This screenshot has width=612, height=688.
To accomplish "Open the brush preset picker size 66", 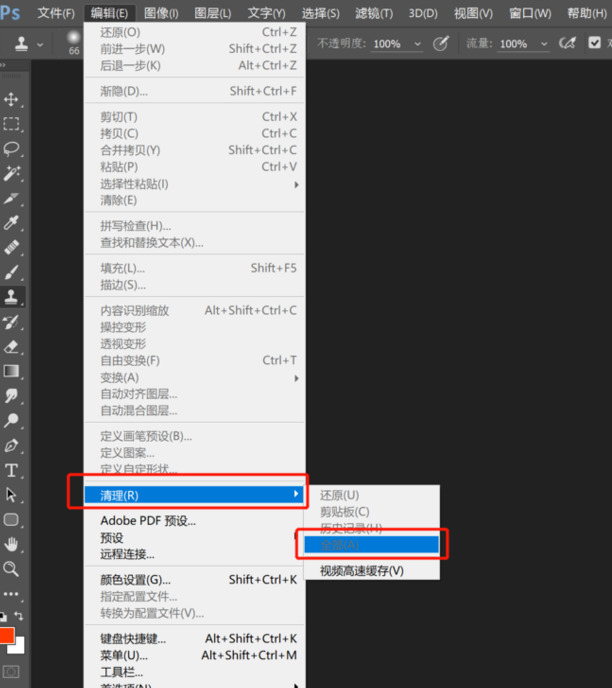I will tap(74, 43).
